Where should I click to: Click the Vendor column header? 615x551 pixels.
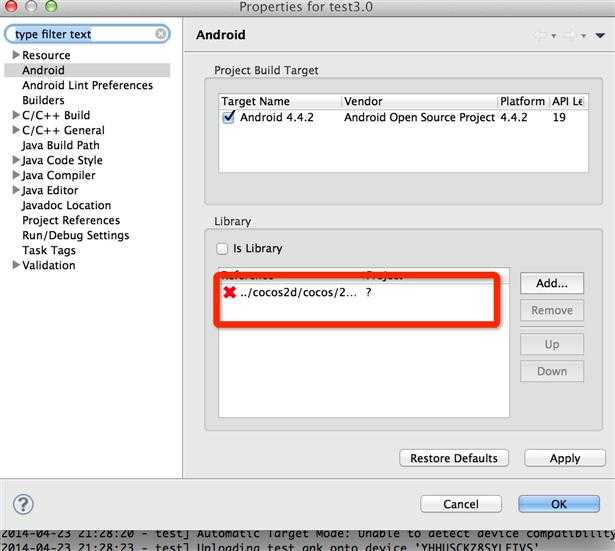coord(420,101)
